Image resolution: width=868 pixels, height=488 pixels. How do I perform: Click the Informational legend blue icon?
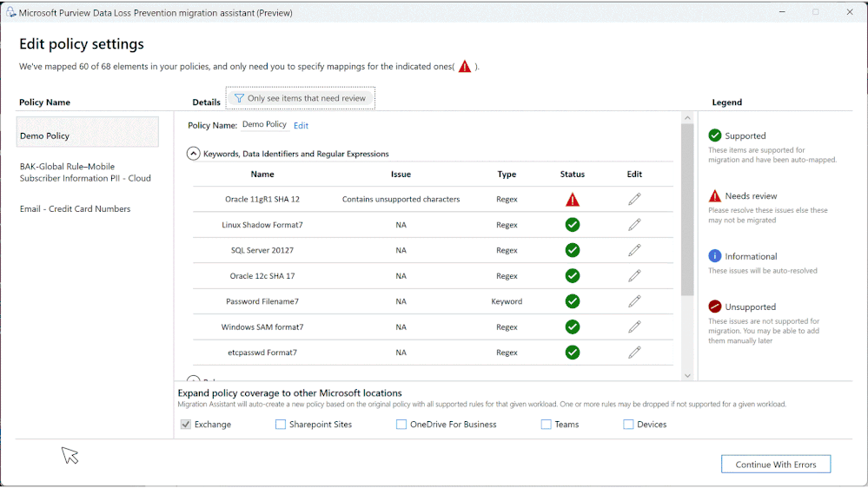(715, 255)
